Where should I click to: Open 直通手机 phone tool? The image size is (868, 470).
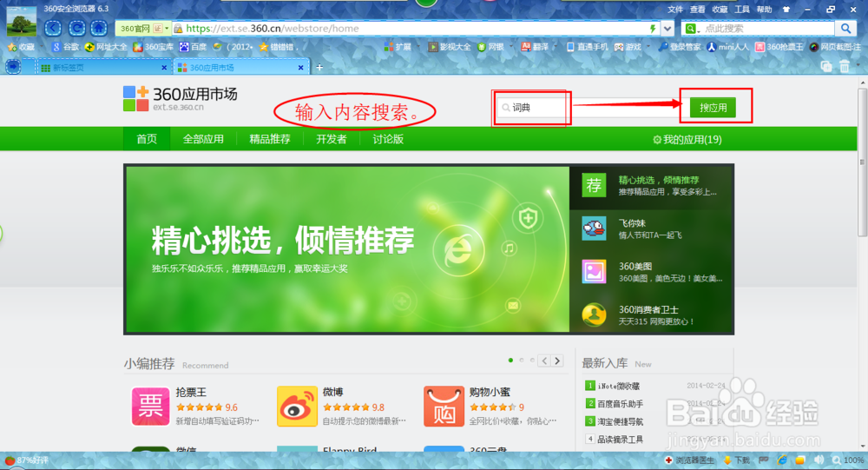click(588, 47)
